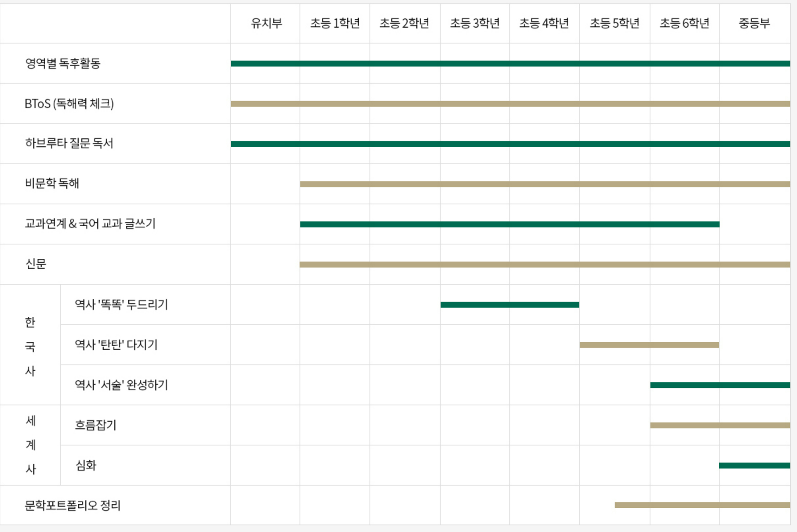Click the 역사 '똑똑' 두드리기 label
The height and width of the screenshot is (532, 797).
(x=121, y=304)
